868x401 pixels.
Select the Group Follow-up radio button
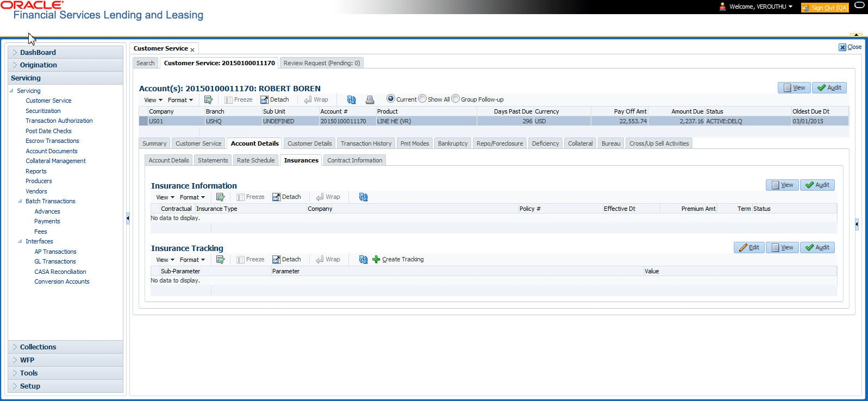[455, 99]
